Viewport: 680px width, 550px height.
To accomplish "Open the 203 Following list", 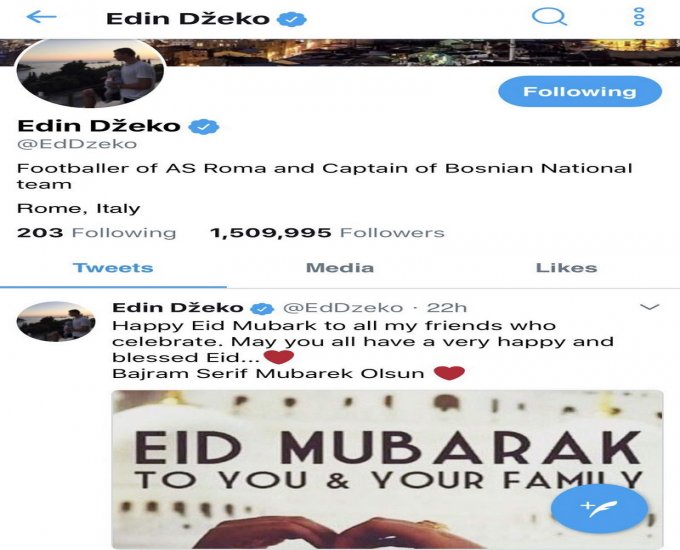I will (96, 233).
